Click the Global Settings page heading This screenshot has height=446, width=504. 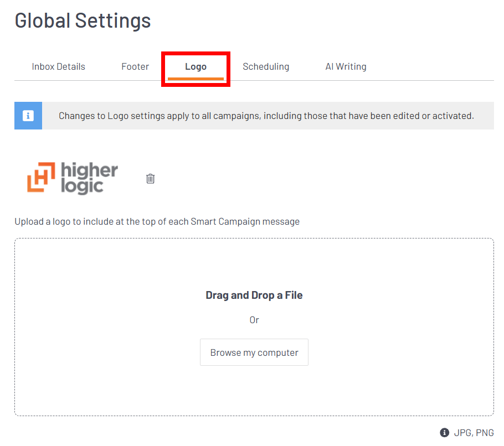click(x=83, y=20)
